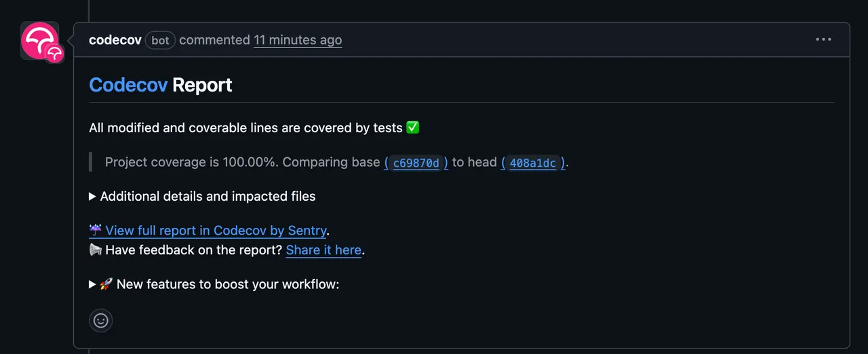The height and width of the screenshot is (354, 868).
Task: Expand 'Additional details and impacted files'
Action: point(202,196)
